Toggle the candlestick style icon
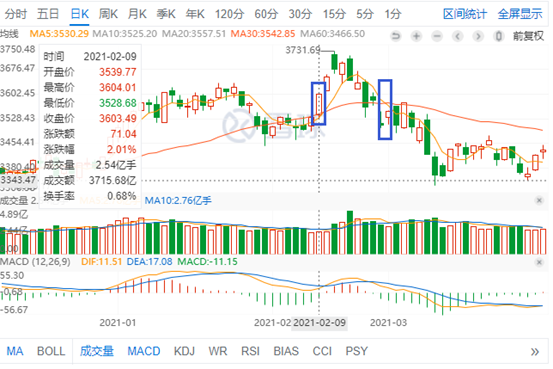The image size is (553, 369). (x=498, y=36)
